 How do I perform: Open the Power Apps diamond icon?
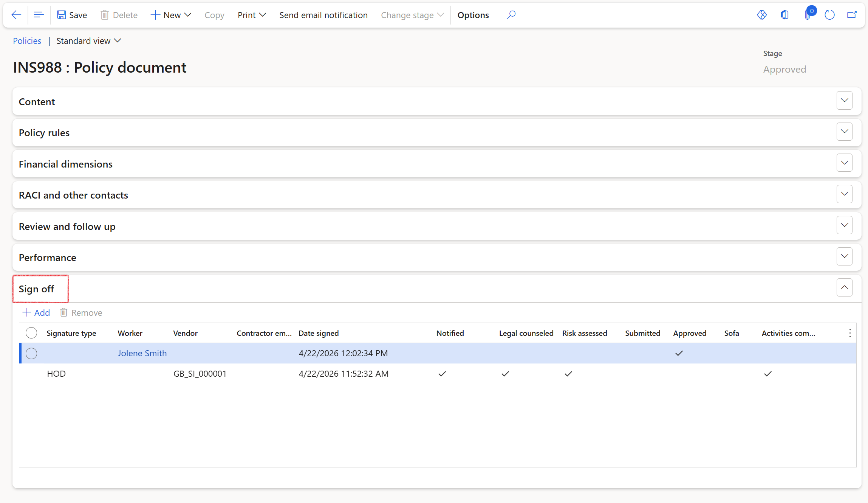click(x=762, y=15)
